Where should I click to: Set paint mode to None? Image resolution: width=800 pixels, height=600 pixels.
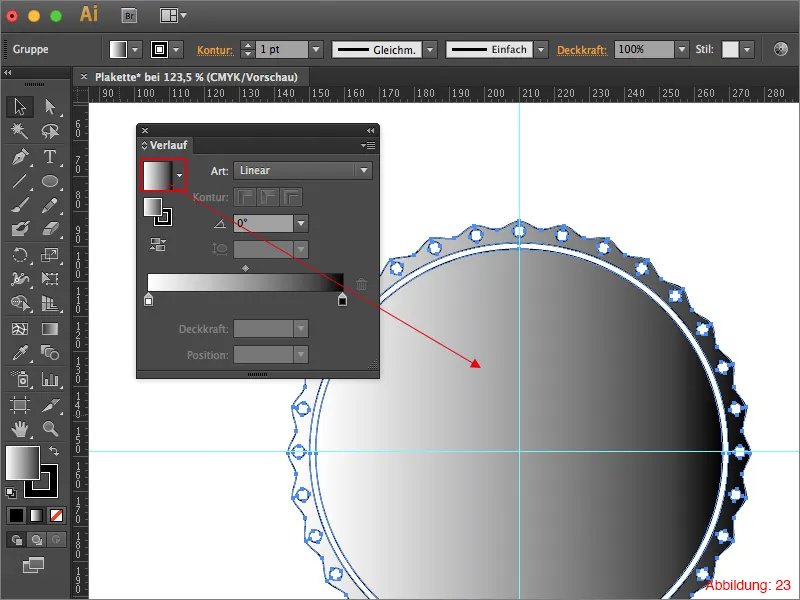coord(57,515)
